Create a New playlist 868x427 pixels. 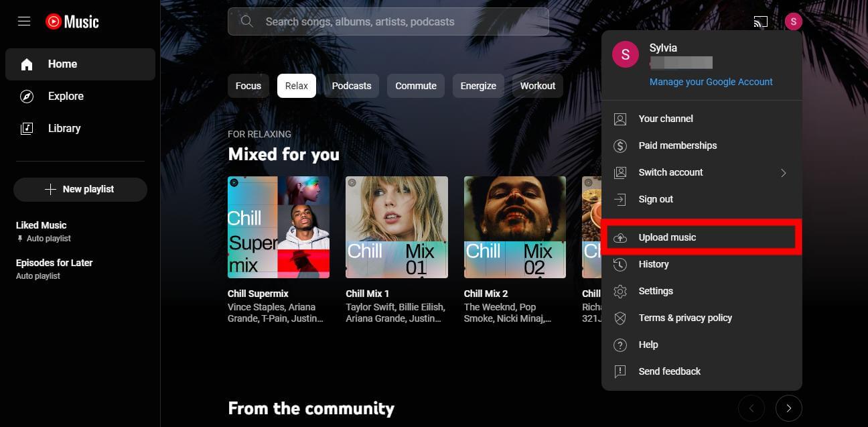pos(80,190)
